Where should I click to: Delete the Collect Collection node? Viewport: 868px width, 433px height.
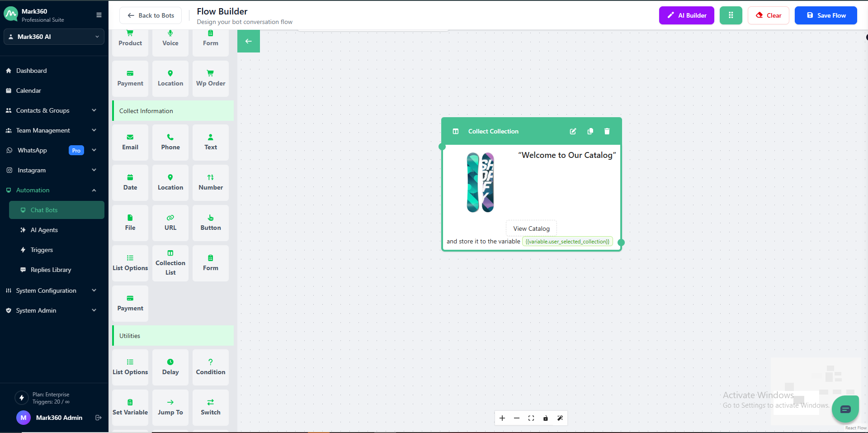[607, 131]
